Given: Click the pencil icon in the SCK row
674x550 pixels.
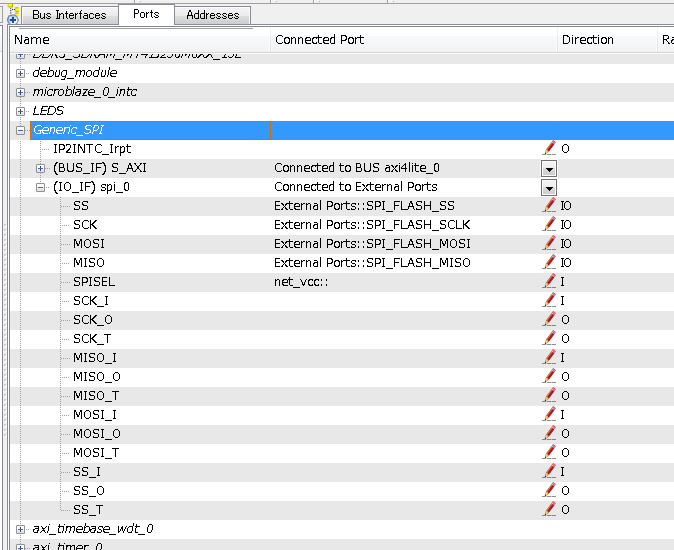Looking at the screenshot, I should tap(549, 224).
